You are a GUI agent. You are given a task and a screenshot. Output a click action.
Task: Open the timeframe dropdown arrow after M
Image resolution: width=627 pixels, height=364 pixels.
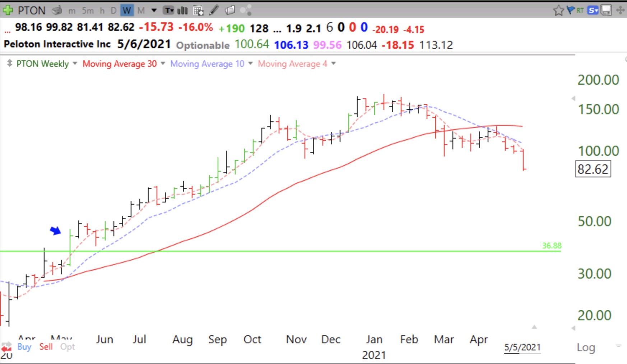[154, 10]
